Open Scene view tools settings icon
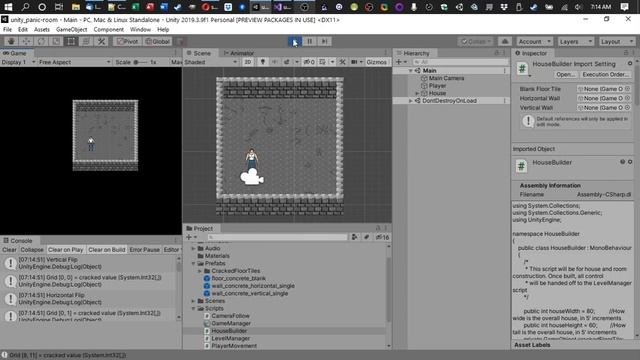 point(342,62)
